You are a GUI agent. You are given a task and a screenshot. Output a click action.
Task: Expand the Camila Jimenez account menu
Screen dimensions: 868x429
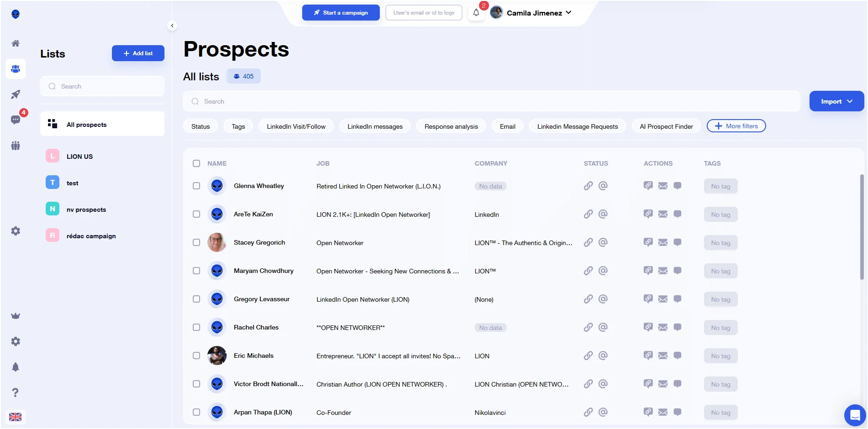coord(531,13)
